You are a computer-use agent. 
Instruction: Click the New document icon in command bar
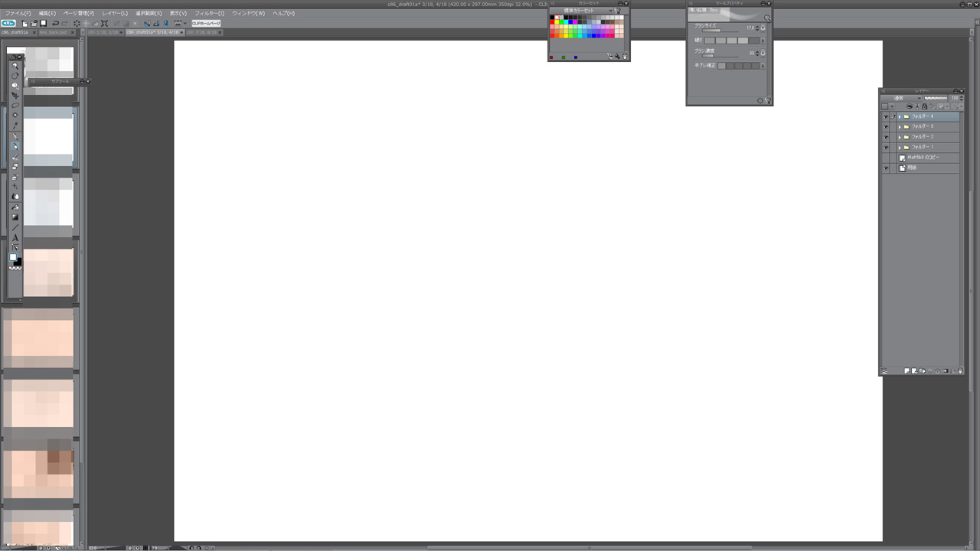pos(25,24)
